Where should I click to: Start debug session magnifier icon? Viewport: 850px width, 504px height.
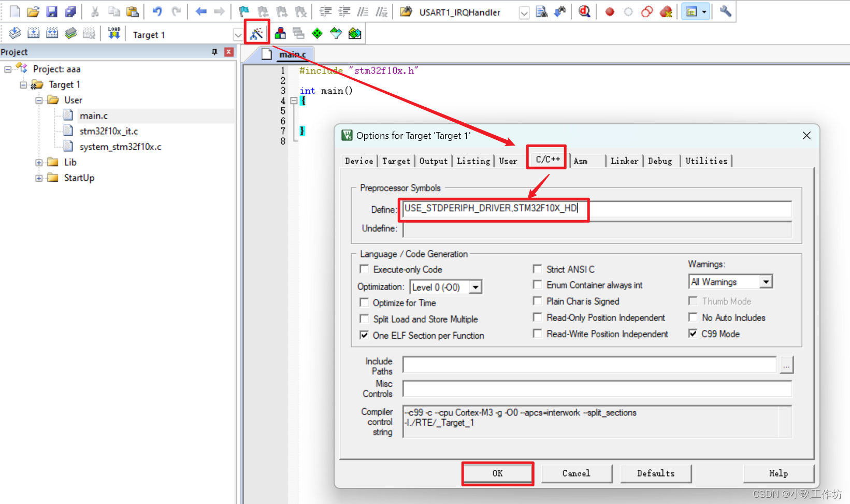584,11
